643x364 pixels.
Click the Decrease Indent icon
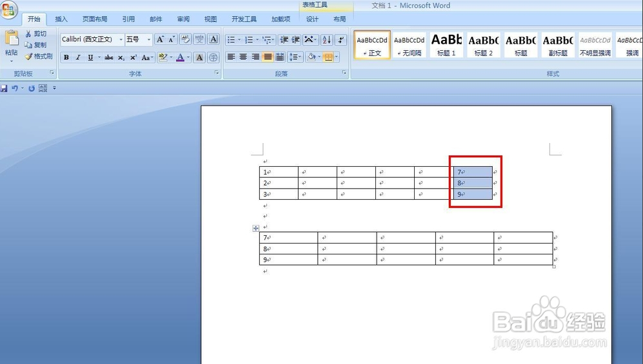(284, 40)
